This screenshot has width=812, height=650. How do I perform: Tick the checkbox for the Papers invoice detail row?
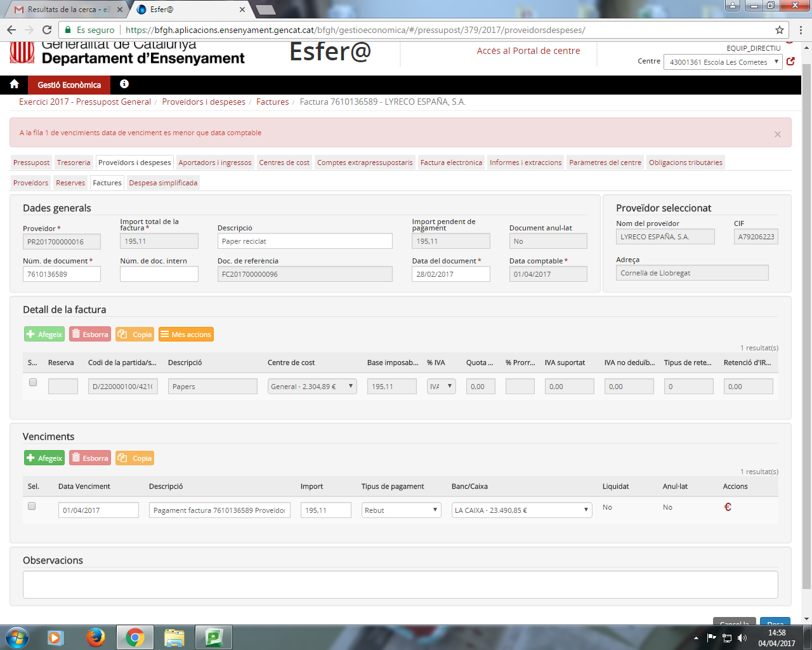33,382
